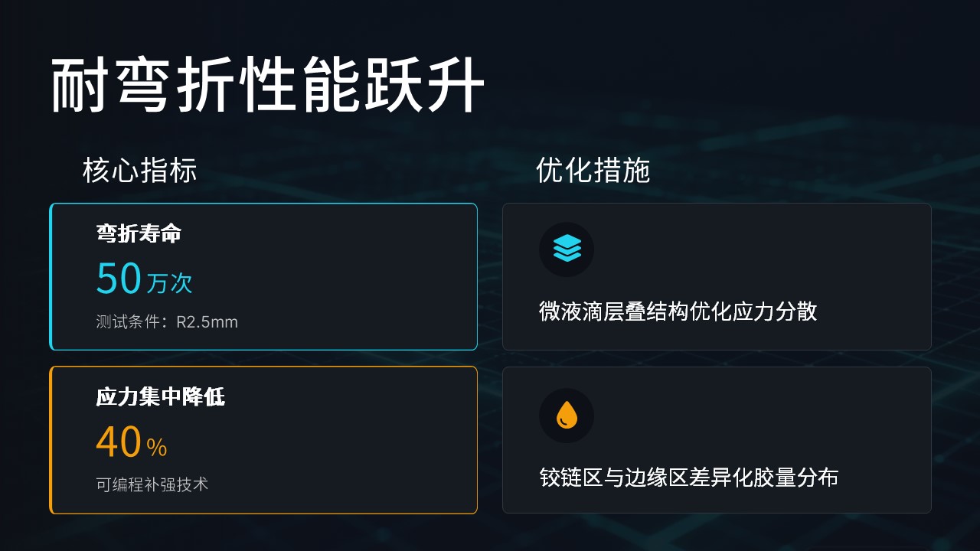Click the orange left border of 应力集中降低 card

(x=51, y=440)
